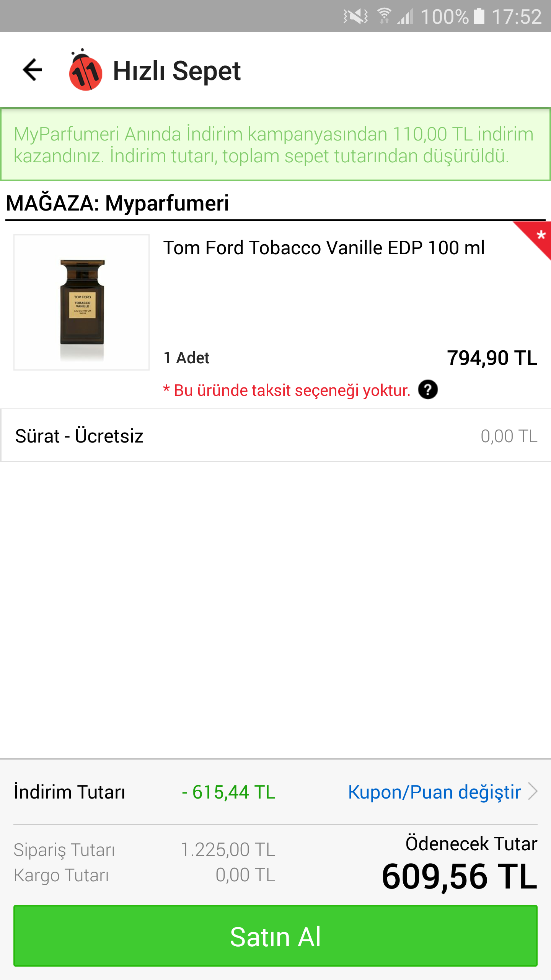Tap the 609,56 TL payable total
This screenshot has width=551, height=980.
click(460, 876)
